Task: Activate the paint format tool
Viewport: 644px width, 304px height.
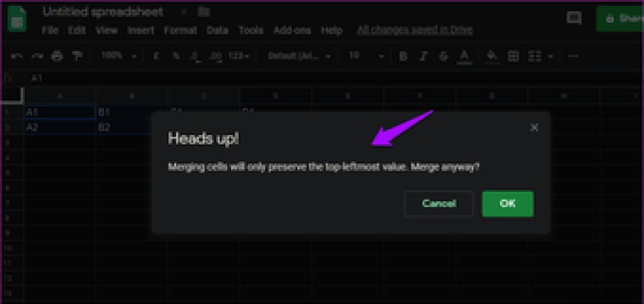Action: click(77, 56)
